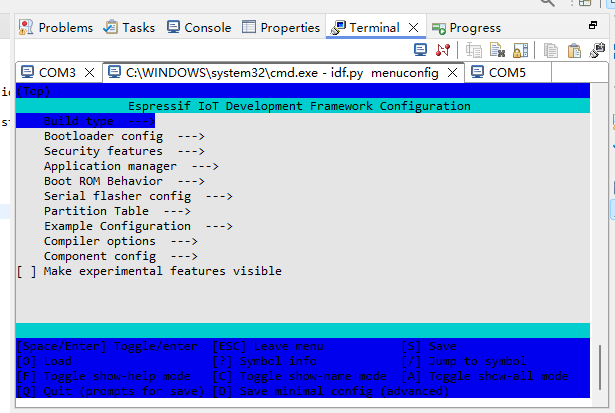Viewport: 615px width, 413px height.
Task: Click the [D] Save minimal config hint
Action: [331, 391]
